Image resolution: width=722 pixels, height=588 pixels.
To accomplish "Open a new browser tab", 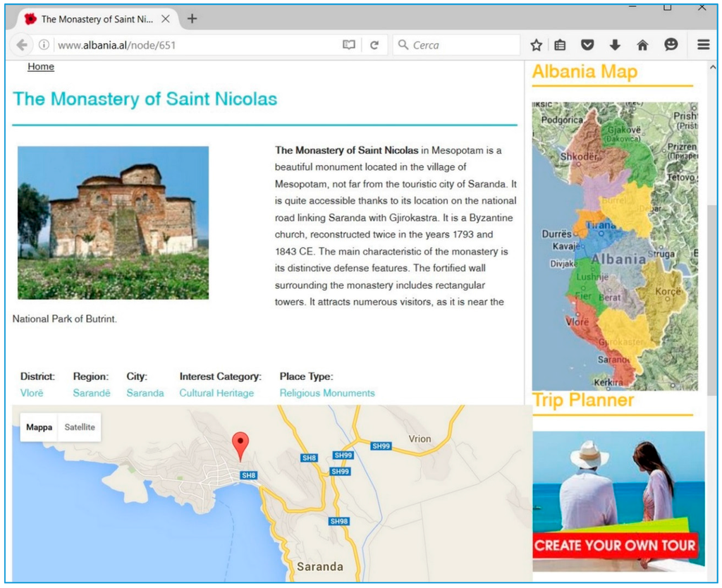I will [x=192, y=19].
